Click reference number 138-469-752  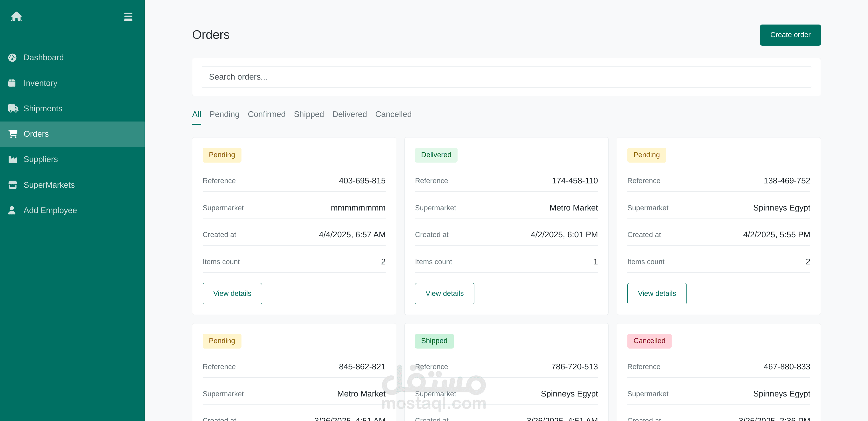point(787,181)
